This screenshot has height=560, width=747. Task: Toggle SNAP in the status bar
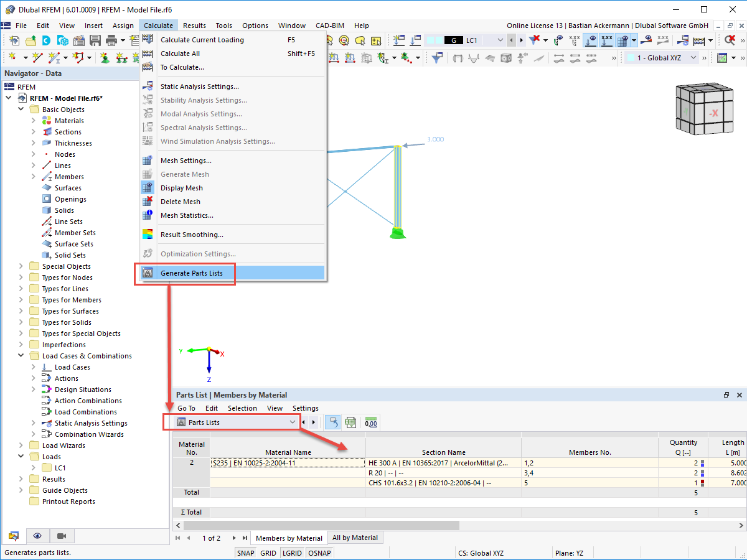pyautogui.click(x=245, y=553)
